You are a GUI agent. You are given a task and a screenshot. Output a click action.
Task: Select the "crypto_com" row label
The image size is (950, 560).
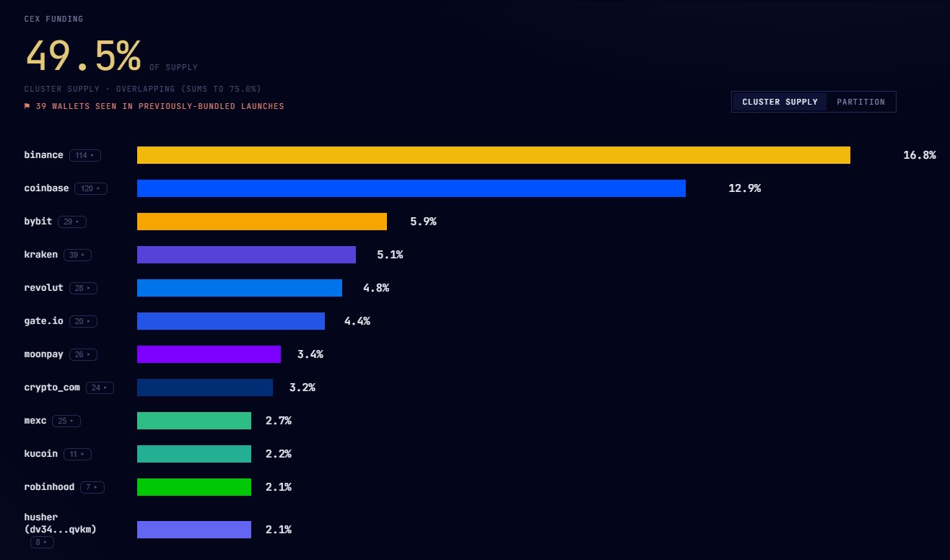click(52, 388)
